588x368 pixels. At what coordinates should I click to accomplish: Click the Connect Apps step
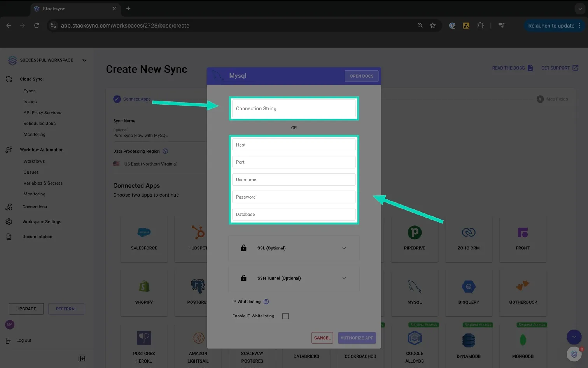[132, 99]
